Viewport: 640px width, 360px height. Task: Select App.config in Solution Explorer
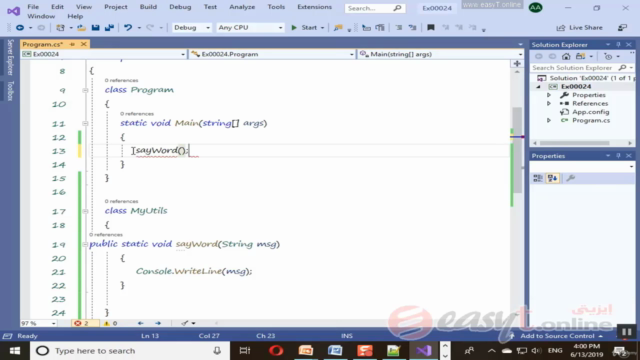(x=590, y=112)
